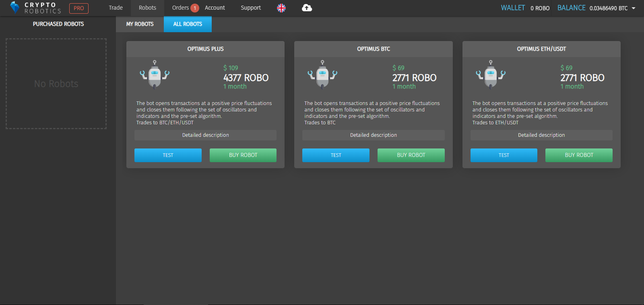644x305 pixels.
Task: Open the UK flag language selector
Action: coord(281,8)
